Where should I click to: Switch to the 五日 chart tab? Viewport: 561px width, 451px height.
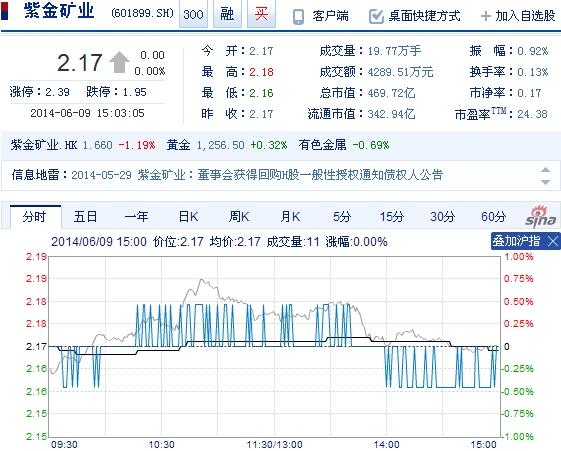click(85, 217)
